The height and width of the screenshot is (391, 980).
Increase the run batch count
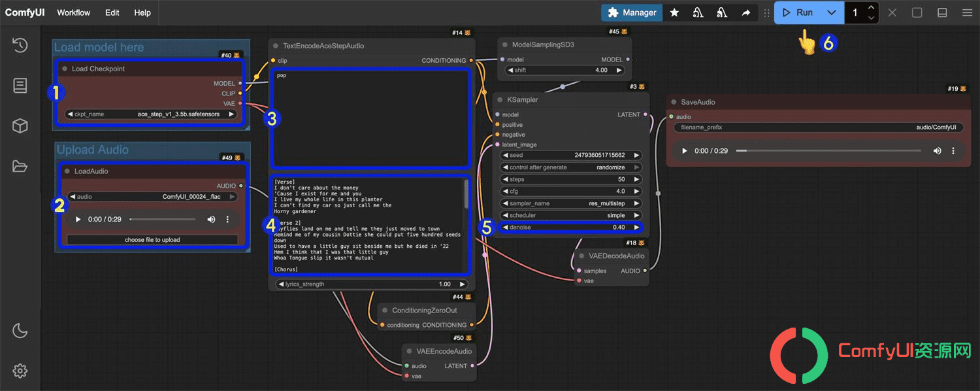click(x=872, y=7)
